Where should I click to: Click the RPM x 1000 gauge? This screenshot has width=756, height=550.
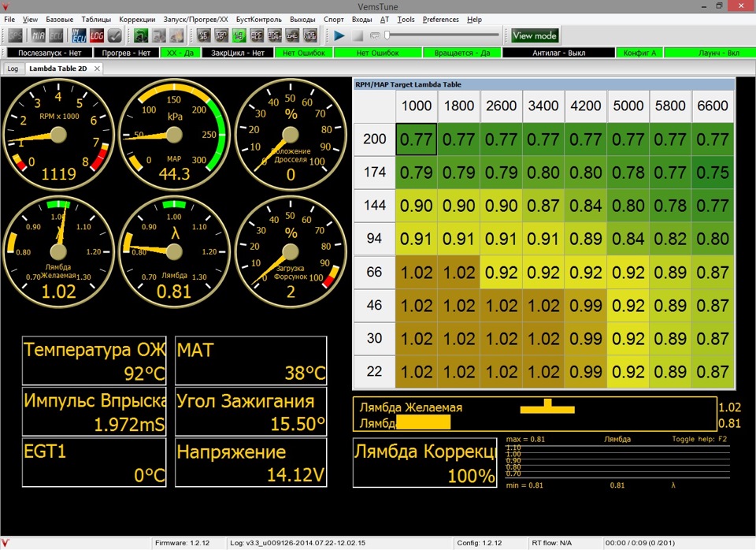58,135
